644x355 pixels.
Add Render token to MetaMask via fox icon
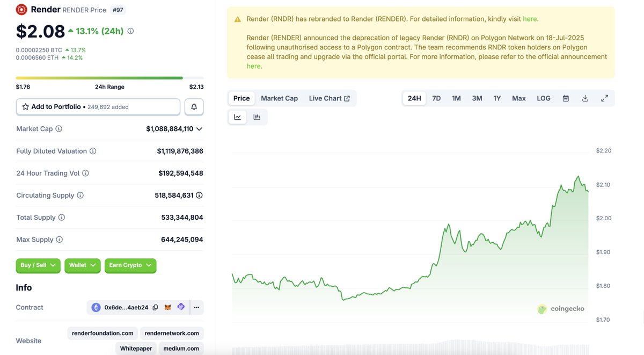pyautogui.click(x=167, y=307)
